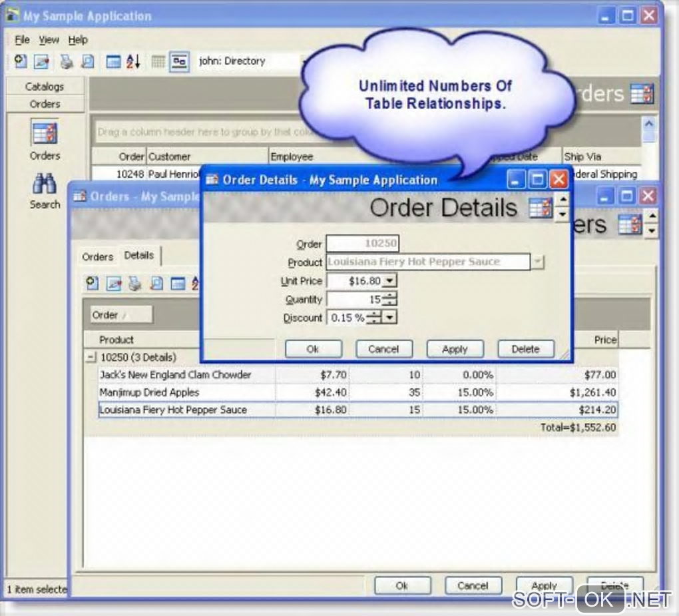The image size is (679, 616).
Task: Click the Unit Price input field
Action: point(355,281)
